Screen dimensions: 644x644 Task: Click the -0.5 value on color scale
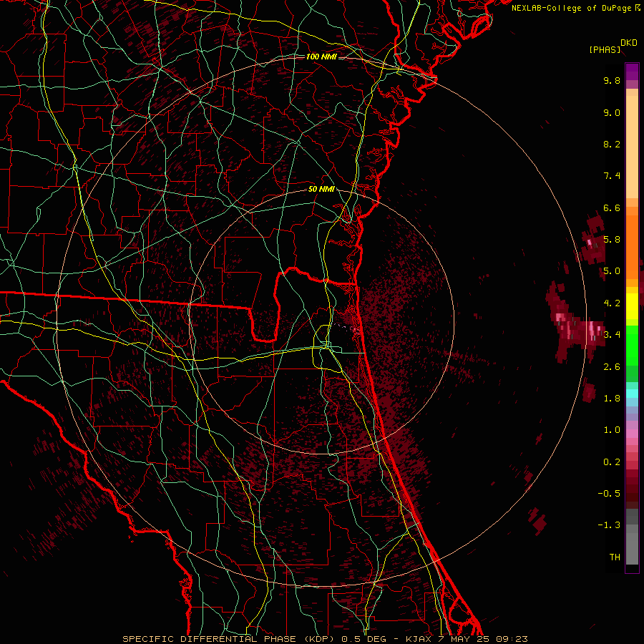609,494
